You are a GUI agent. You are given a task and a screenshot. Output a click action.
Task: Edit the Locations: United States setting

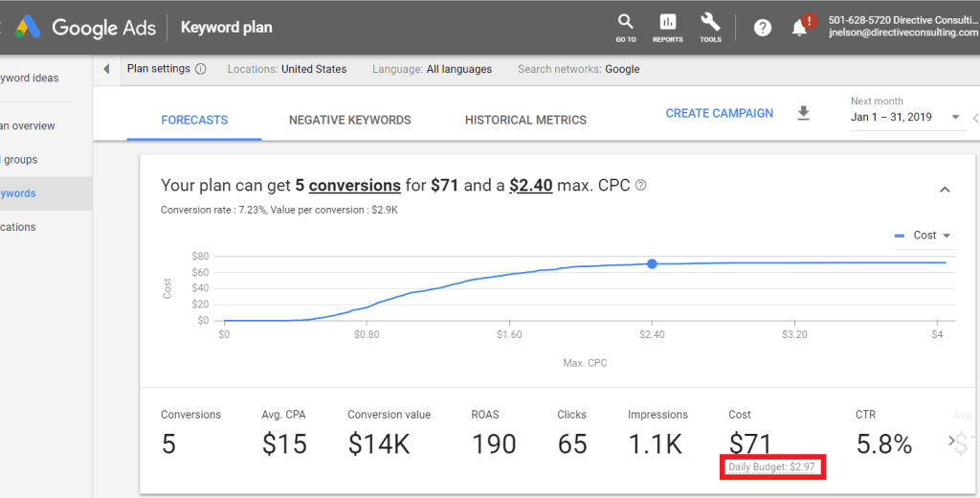coord(287,70)
